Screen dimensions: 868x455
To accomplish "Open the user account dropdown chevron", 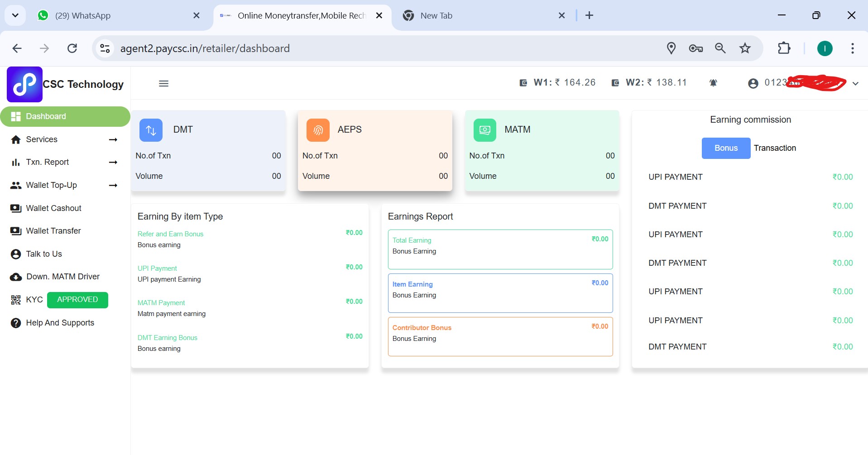I will tap(855, 84).
